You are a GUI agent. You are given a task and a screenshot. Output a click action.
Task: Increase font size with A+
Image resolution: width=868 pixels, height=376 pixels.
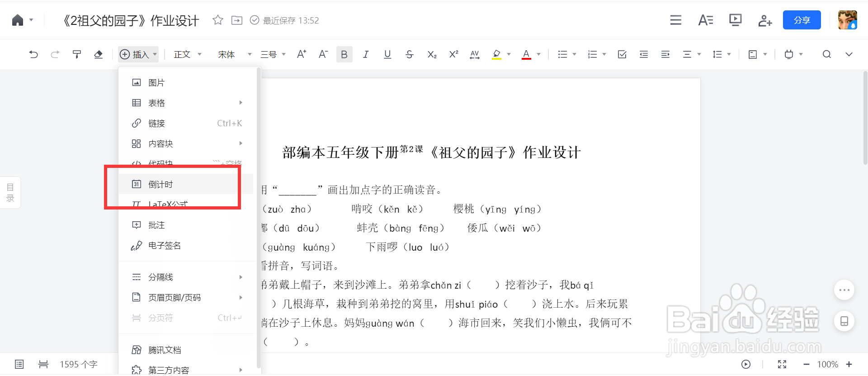click(302, 54)
